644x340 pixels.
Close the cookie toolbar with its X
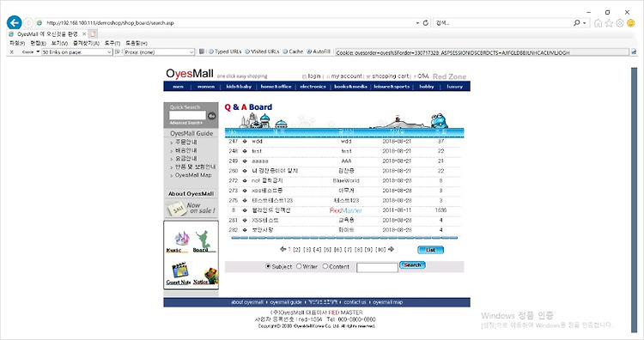click(x=11, y=52)
